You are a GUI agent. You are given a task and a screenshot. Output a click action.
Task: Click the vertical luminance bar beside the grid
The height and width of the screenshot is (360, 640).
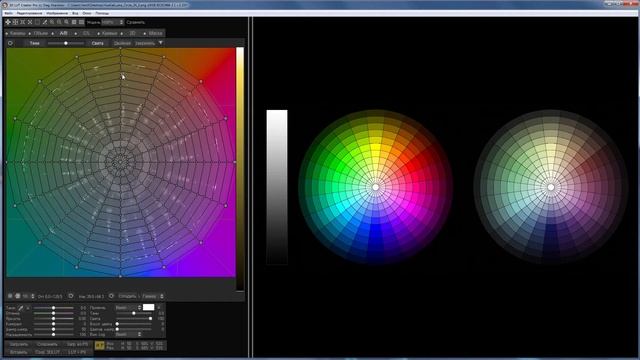click(x=240, y=169)
